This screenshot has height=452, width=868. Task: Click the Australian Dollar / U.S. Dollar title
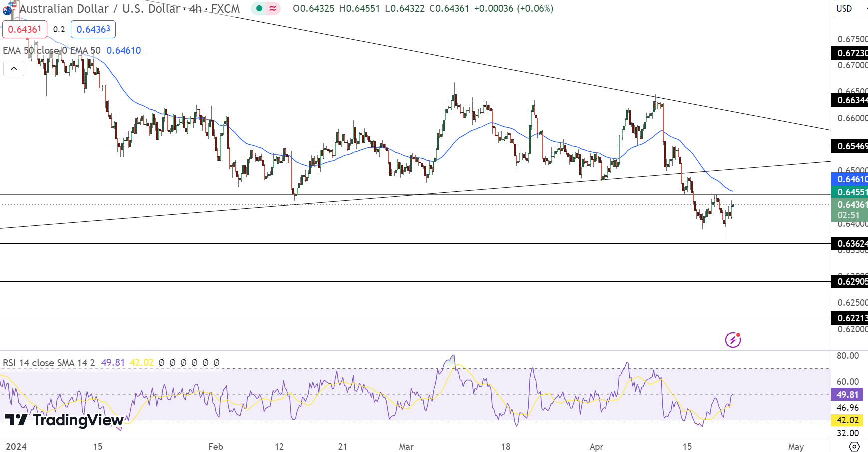click(129, 8)
